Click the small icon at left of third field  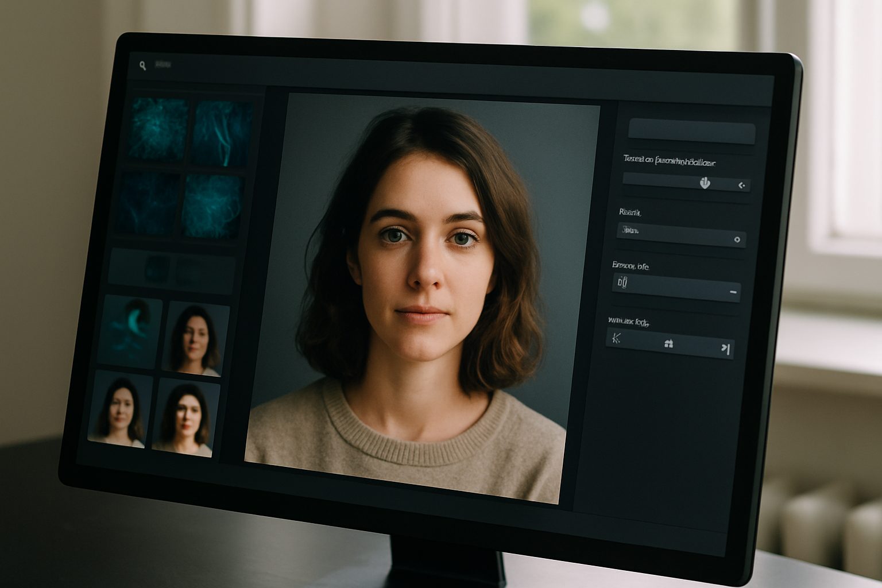622,282
